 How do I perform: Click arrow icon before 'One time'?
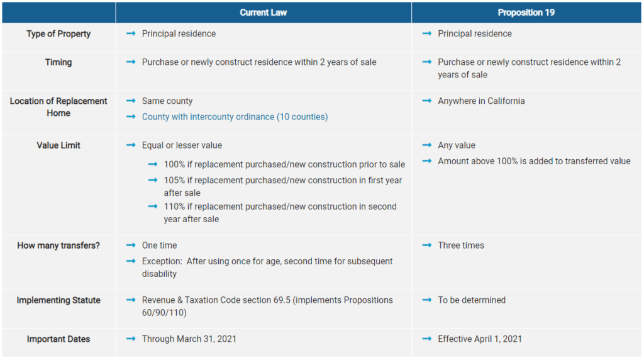click(x=131, y=245)
